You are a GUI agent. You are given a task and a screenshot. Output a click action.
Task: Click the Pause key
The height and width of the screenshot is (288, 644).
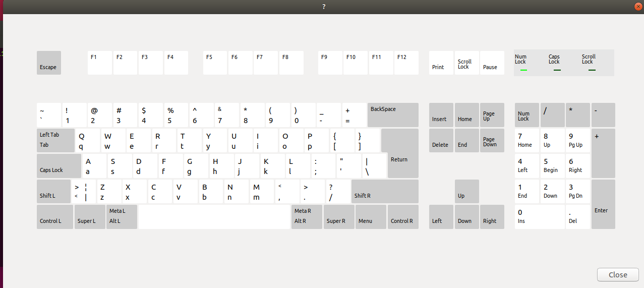tap(492, 63)
